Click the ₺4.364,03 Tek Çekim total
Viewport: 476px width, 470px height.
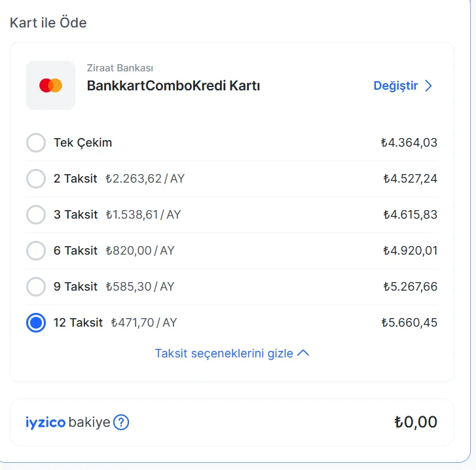pos(409,142)
